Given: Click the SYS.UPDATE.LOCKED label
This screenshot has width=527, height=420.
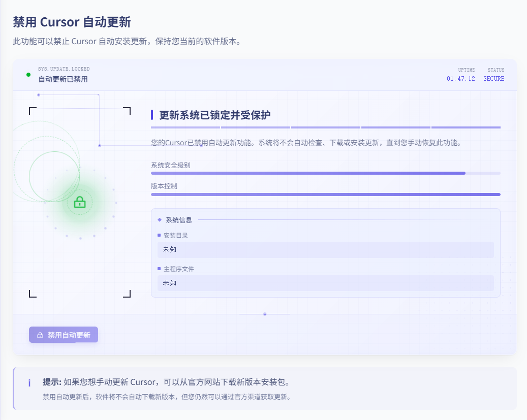Looking at the screenshot, I should 64,69.
